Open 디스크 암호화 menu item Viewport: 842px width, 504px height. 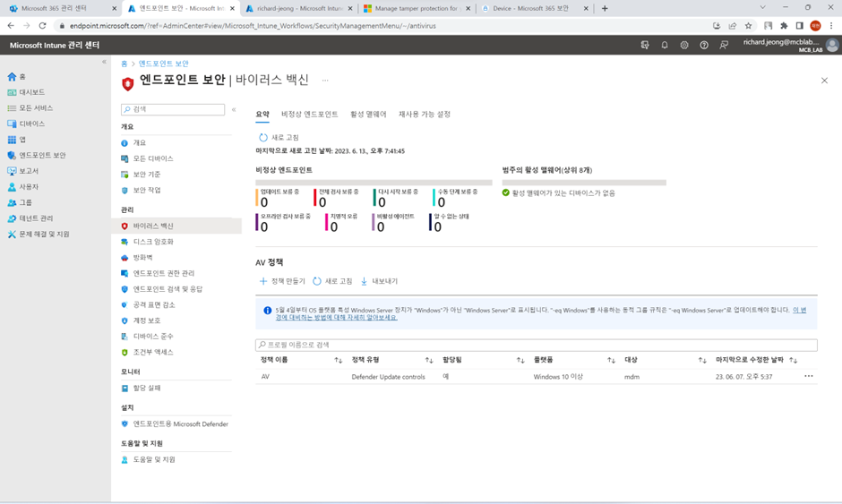point(147,242)
